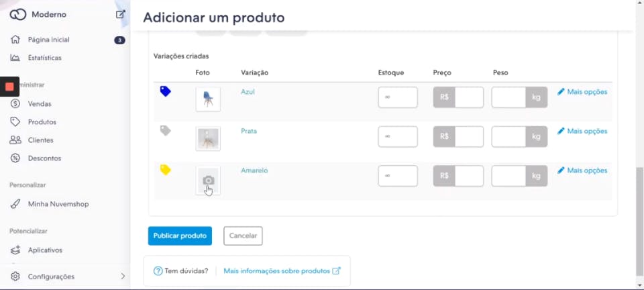The width and height of the screenshot is (644, 290).
Task: Expand the Configurações chevron arrow
Action: coord(122,277)
